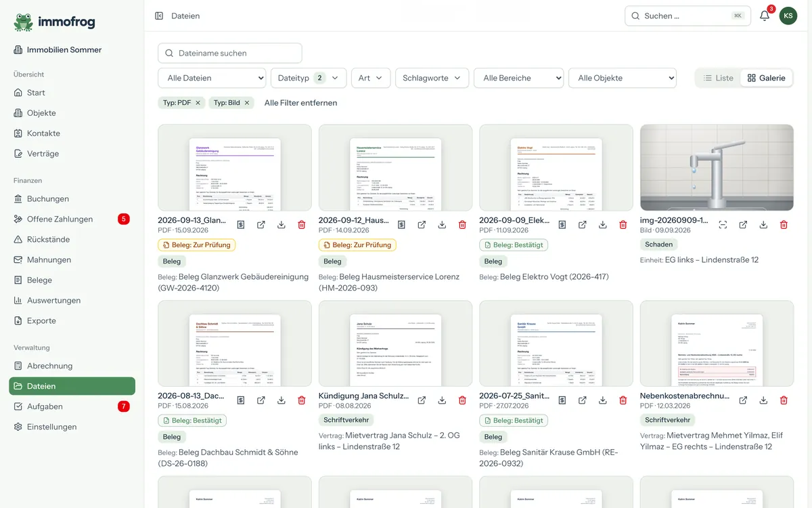Viewport: 812px width, 508px height.
Task: Focus the global Suchen field
Action: tap(687, 16)
